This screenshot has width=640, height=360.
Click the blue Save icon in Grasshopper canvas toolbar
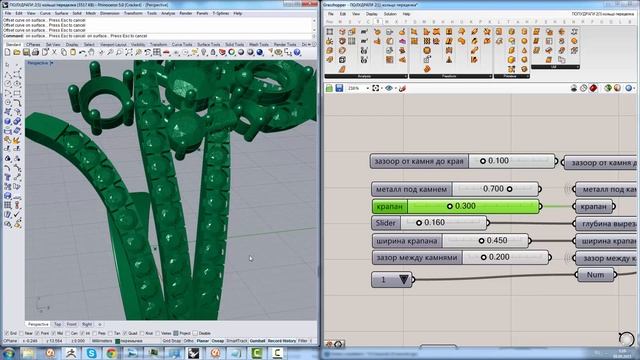click(x=339, y=88)
